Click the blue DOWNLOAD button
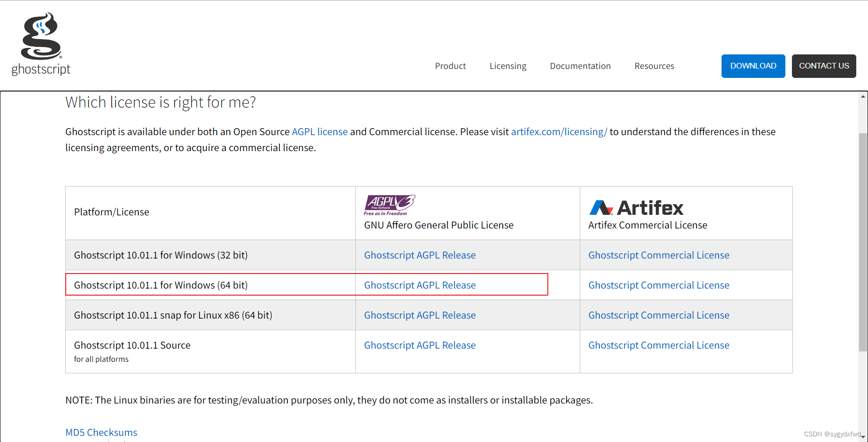 tap(753, 66)
